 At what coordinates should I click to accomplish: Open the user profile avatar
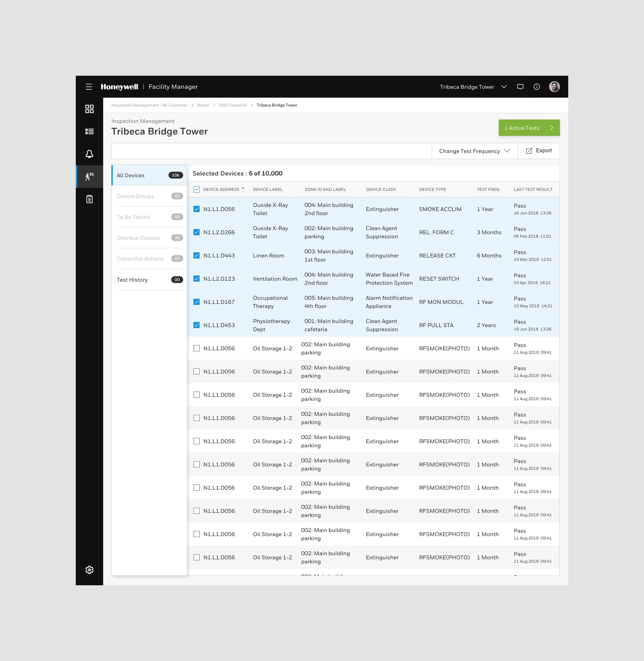coord(554,87)
